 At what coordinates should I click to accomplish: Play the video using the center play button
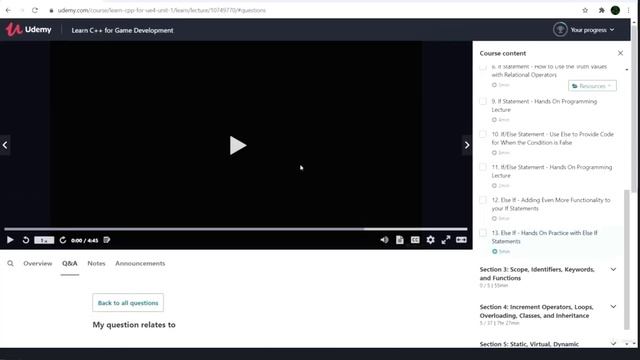tap(238, 145)
